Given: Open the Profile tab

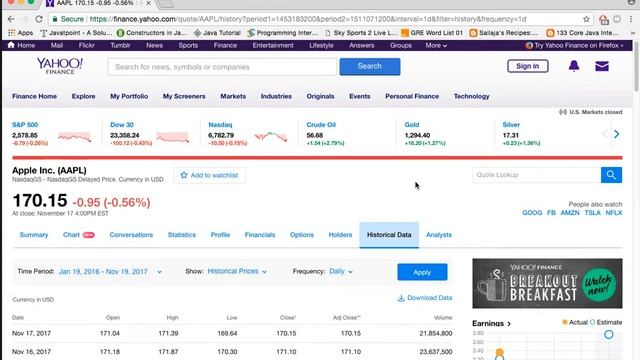Looking at the screenshot, I should click(220, 235).
